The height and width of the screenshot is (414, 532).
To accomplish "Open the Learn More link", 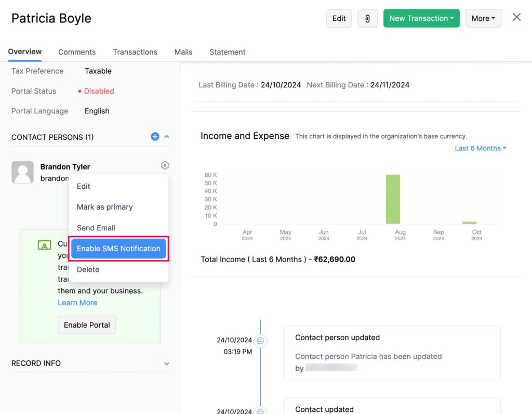I will coord(77,303).
